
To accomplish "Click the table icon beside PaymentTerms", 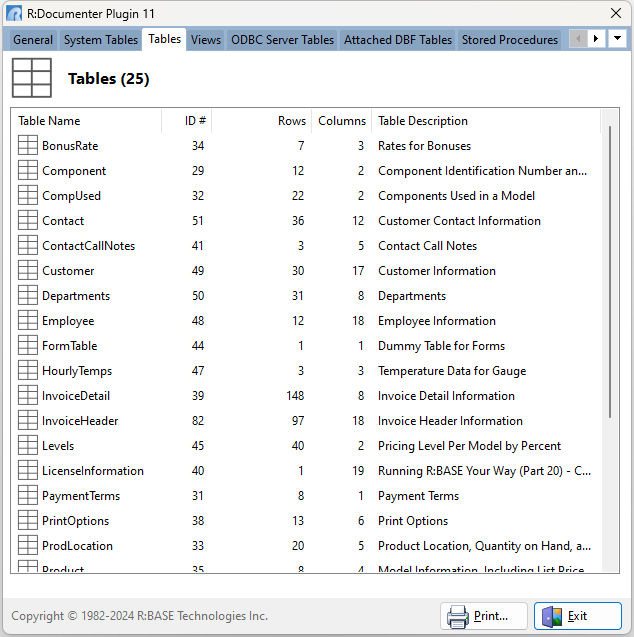I will pos(28,495).
